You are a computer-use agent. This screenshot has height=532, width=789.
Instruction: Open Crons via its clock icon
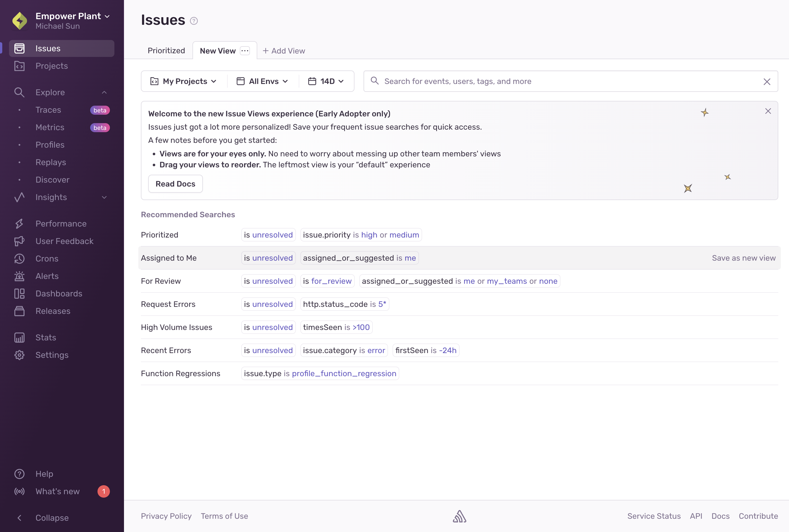[19, 259]
